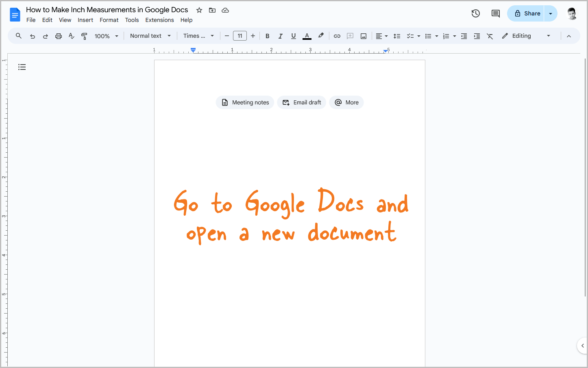Open the text alignment dropdown
588x368 pixels.
click(x=381, y=36)
